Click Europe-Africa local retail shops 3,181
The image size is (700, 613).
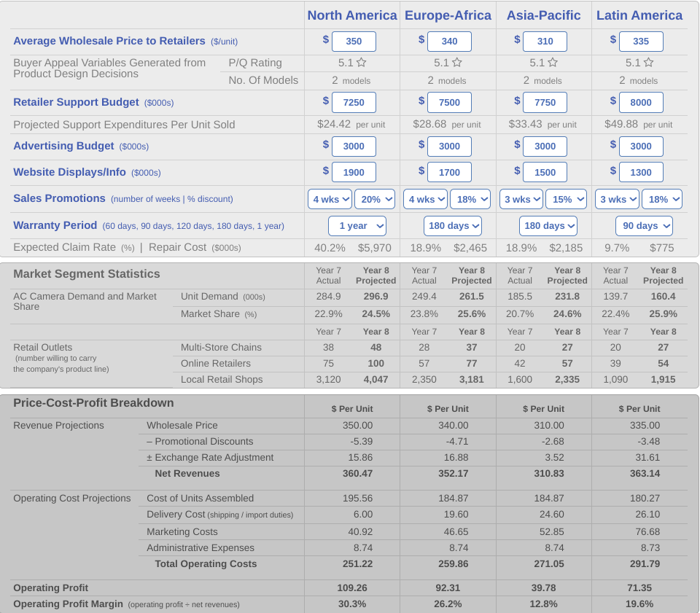pos(472,380)
